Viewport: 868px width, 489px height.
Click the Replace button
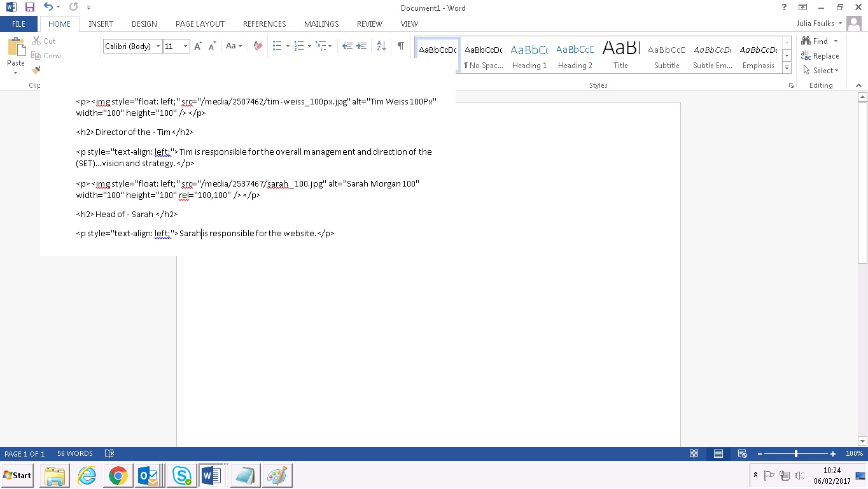pyautogui.click(x=820, y=56)
